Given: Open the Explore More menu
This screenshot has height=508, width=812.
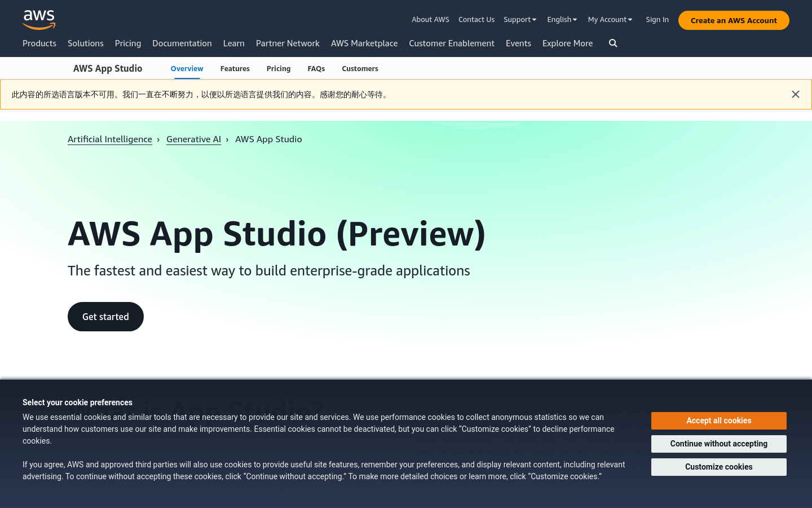Looking at the screenshot, I should [567, 43].
